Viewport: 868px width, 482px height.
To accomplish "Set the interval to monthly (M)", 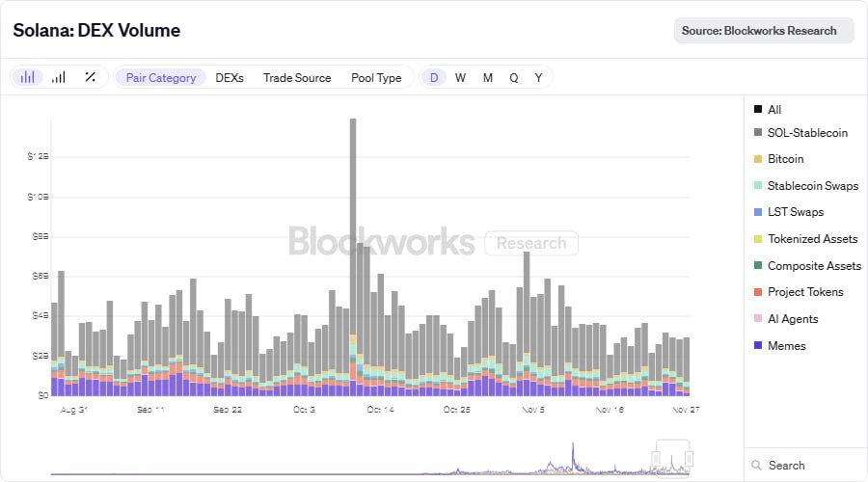I will coord(488,77).
